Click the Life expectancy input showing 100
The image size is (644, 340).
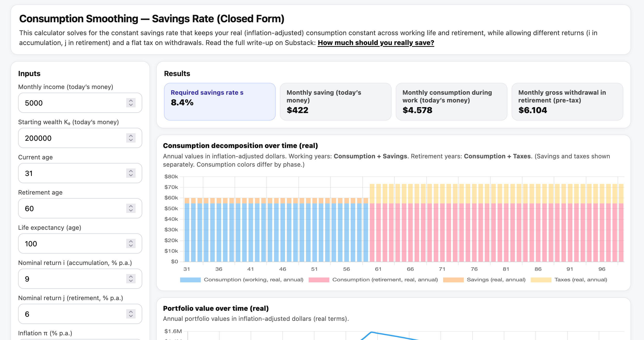coord(72,243)
